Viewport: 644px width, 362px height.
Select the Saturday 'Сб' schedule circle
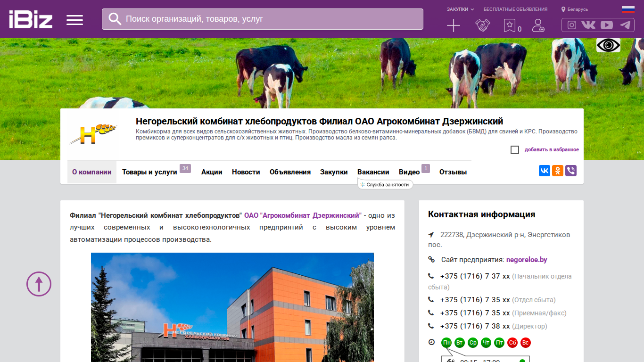click(x=512, y=343)
